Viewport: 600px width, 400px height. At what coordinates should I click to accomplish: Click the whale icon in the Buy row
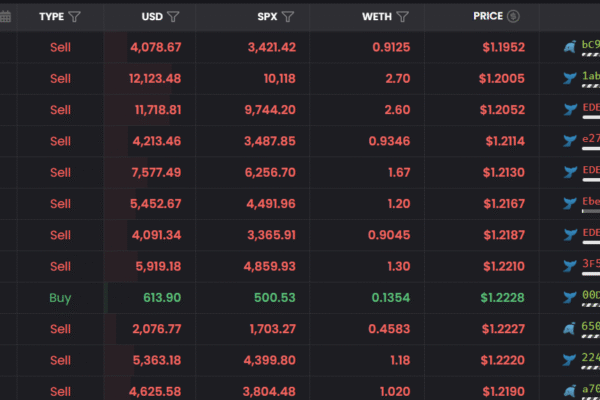(x=570, y=297)
